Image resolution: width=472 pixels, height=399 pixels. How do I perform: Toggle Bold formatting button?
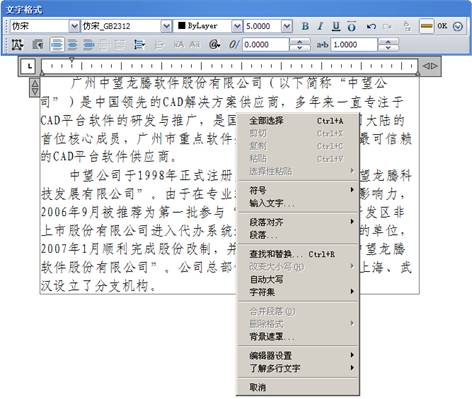coord(305,26)
